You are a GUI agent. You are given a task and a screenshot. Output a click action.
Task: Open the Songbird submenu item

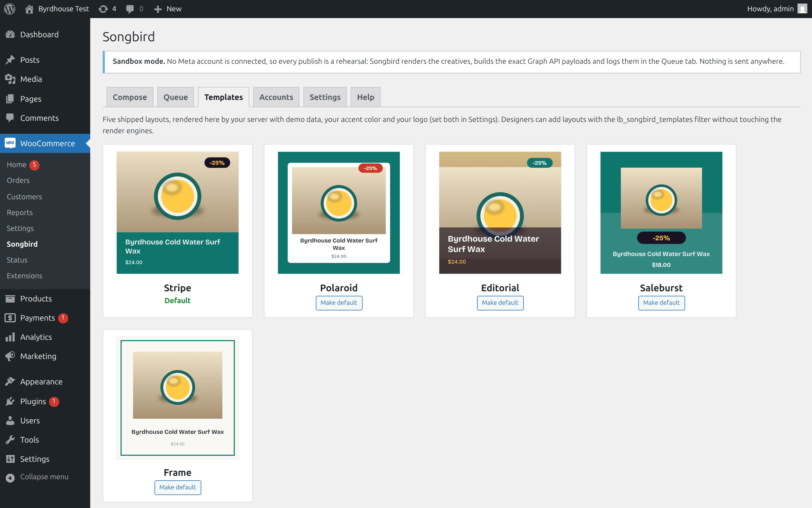tap(22, 244)
